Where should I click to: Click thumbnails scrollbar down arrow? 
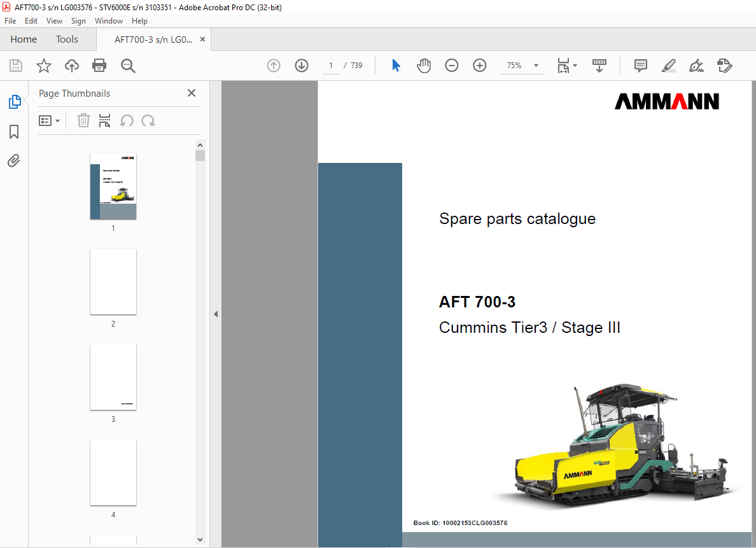(200, 540)
